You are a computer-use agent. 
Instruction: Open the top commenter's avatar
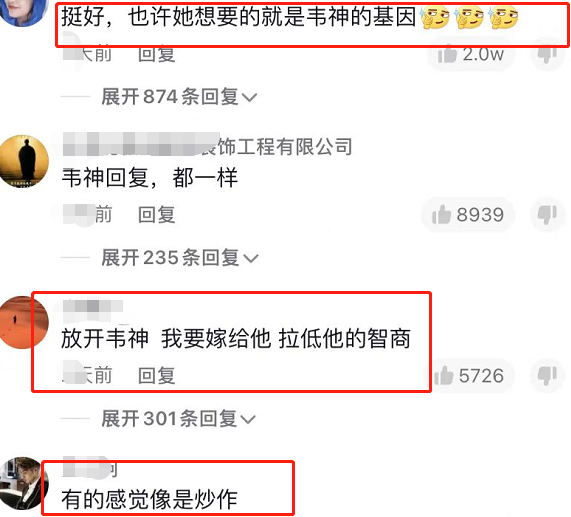coord(24,11)
